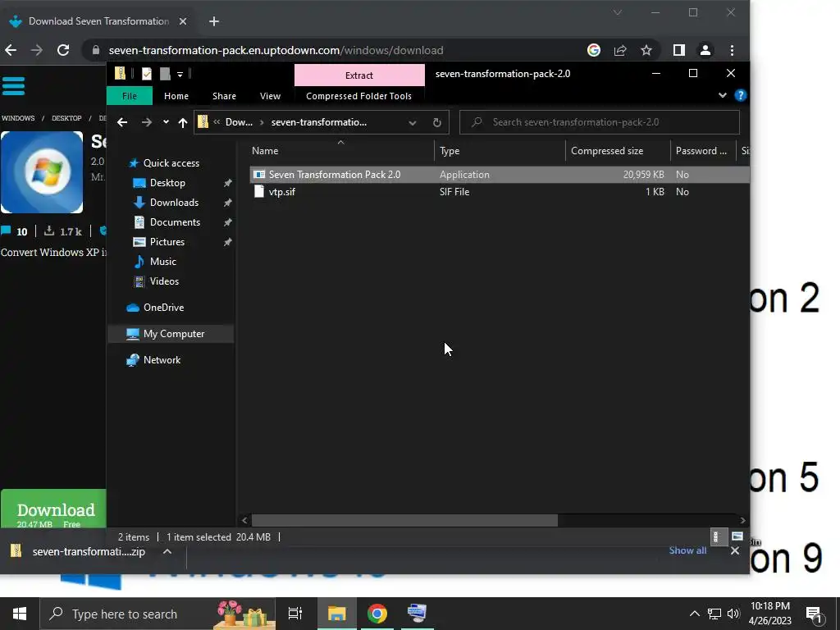Image resolution: width=840 pixels, height=630 pixels.
Task: Open Downloads in the navigation pane
Action: (174, 203)
